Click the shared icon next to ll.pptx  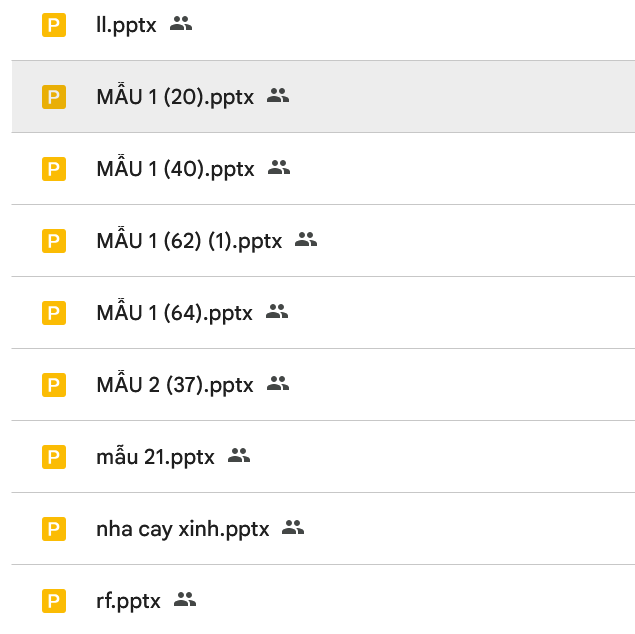point(181,24)
